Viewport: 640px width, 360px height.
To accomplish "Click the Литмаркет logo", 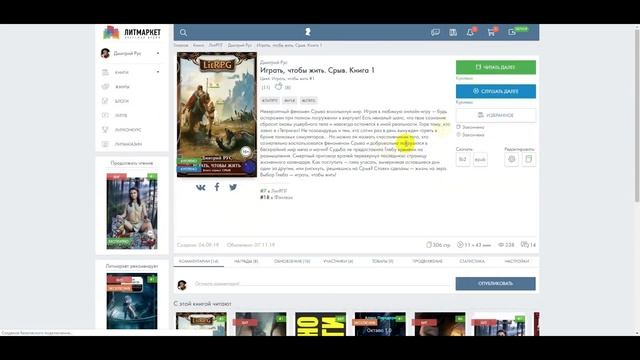I will pyautogui.click(x=132, y=33).
